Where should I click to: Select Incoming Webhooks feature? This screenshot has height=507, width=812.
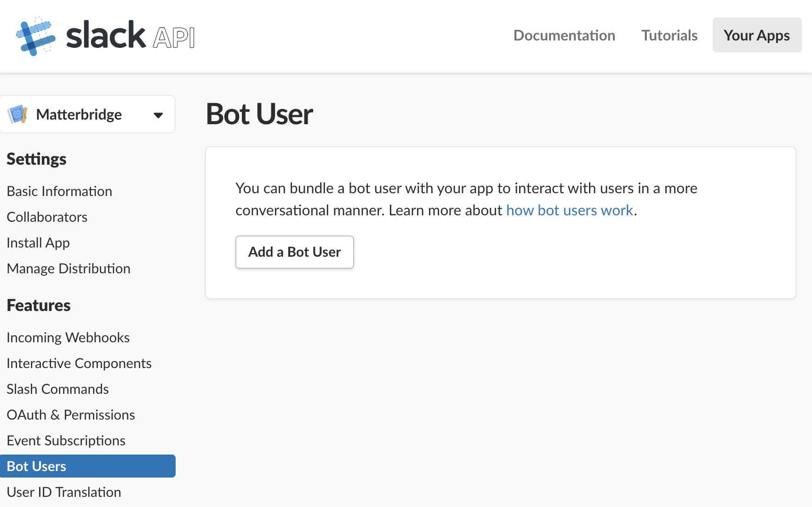pyautogui.click(x=68, y=338)
